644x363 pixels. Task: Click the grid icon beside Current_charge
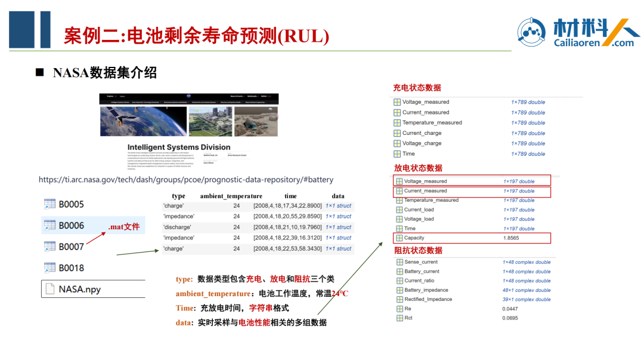coord(397,133)
